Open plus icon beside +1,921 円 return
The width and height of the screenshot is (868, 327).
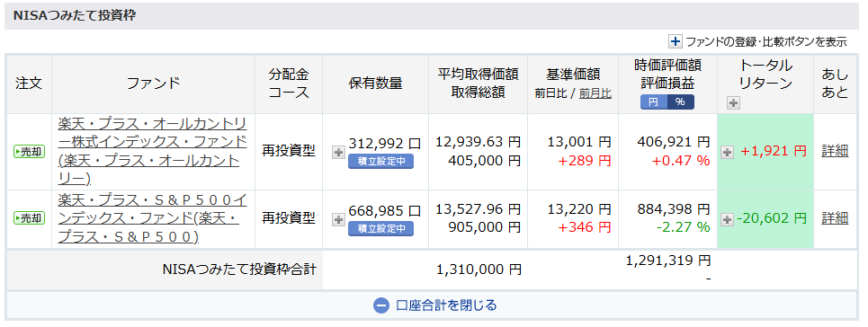point(727,152)
